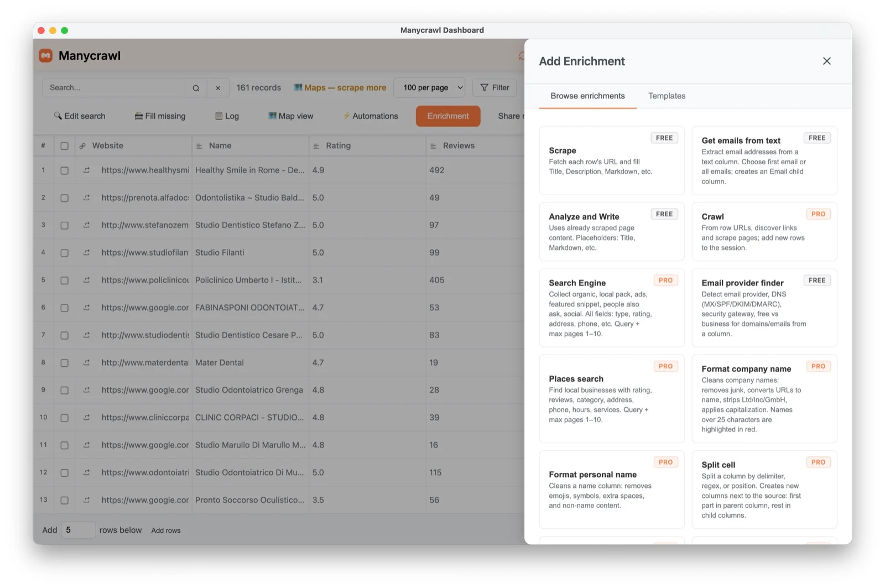Select Get emails from text card

764,160
